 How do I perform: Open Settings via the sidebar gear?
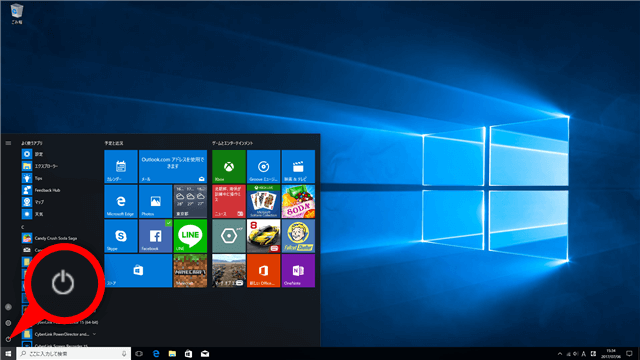(x=8, y=323)
